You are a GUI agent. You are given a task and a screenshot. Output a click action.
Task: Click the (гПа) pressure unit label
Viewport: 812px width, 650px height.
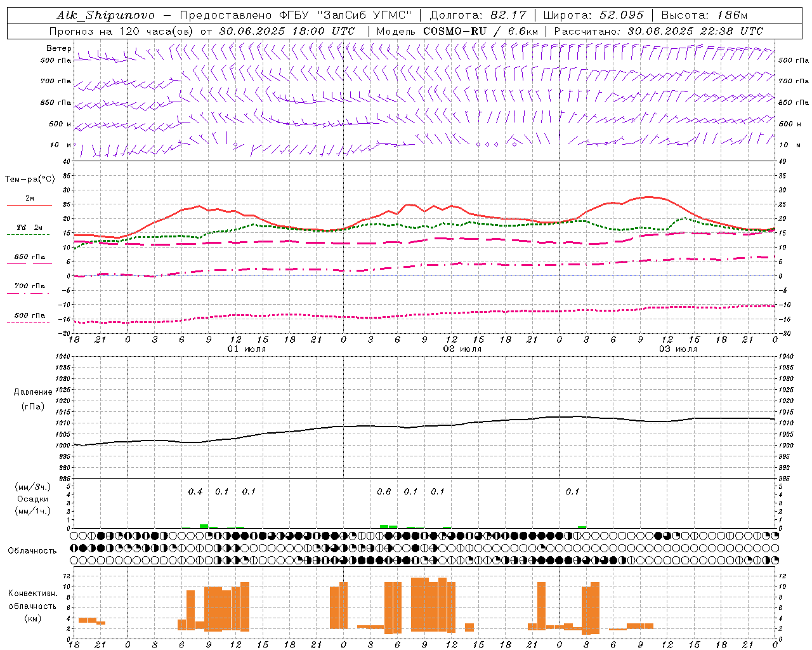point(33,406)
